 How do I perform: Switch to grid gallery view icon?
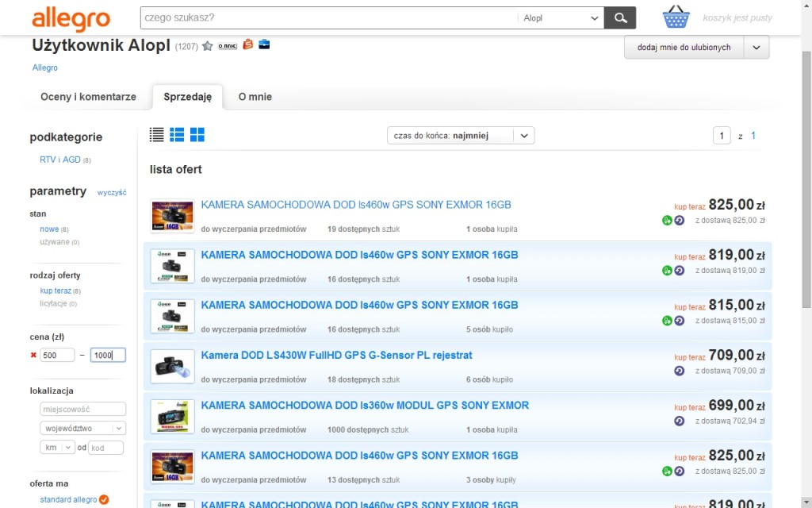[x=197, y=135]
